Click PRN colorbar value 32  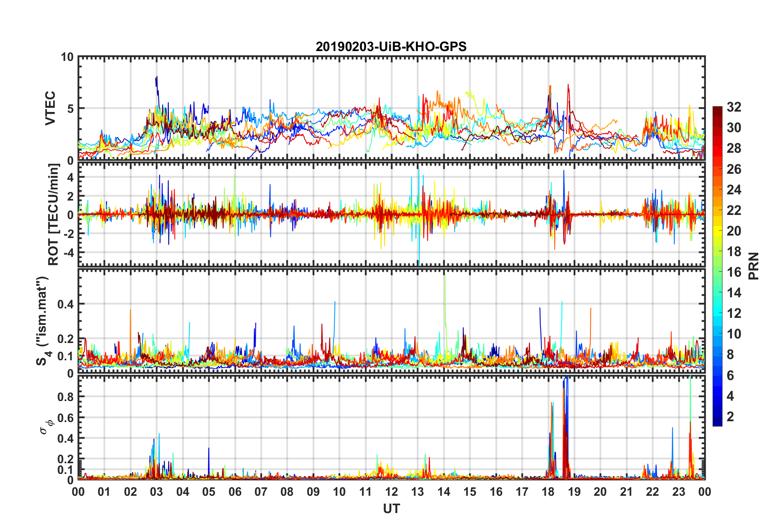click(734, 107)
